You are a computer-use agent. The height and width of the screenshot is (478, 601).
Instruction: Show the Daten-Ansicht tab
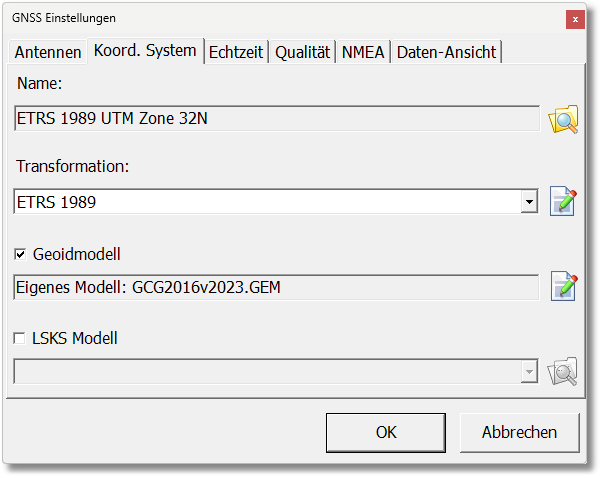446,52
